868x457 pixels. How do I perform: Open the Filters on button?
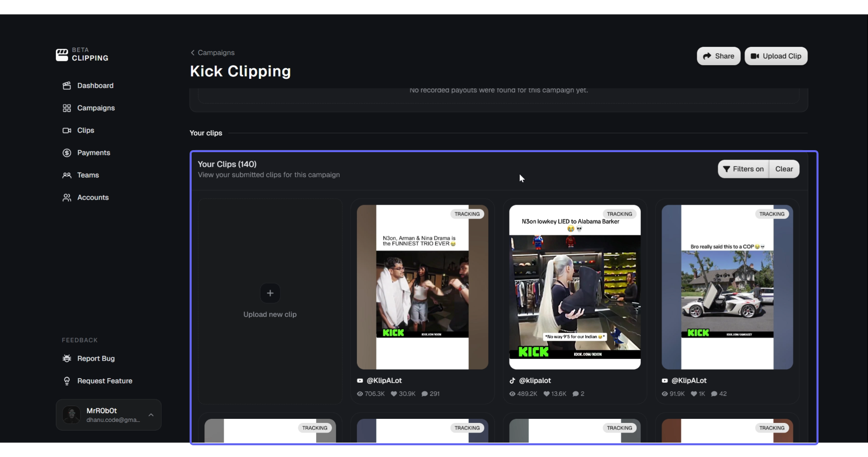743,169
